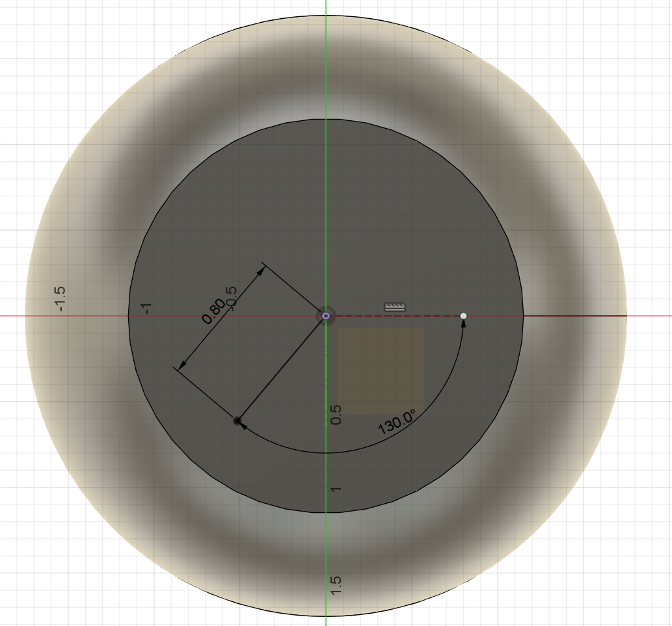Click lower arrowhead of the 0.80 dimension
The height and width of the screenshot is (626, 672).
pos(182,365)
